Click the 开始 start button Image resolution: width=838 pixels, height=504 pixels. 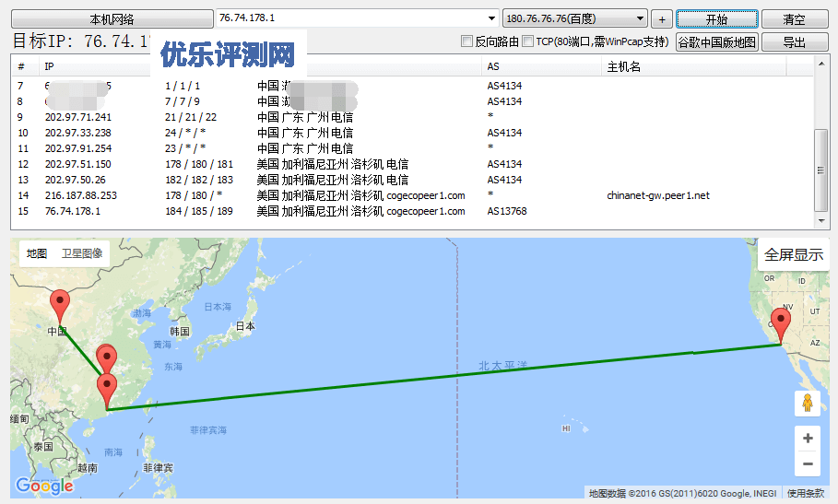(716, 19)
